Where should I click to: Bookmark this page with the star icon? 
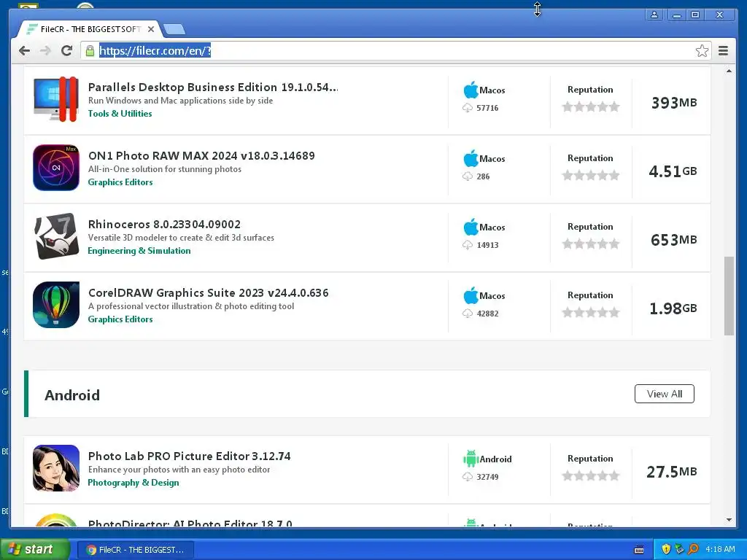[x=702, y=50]
